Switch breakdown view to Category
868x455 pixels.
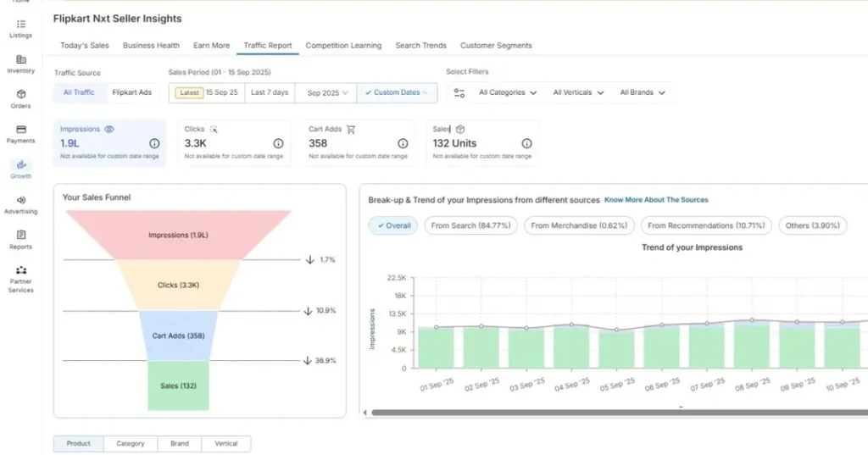coord(130,443)
